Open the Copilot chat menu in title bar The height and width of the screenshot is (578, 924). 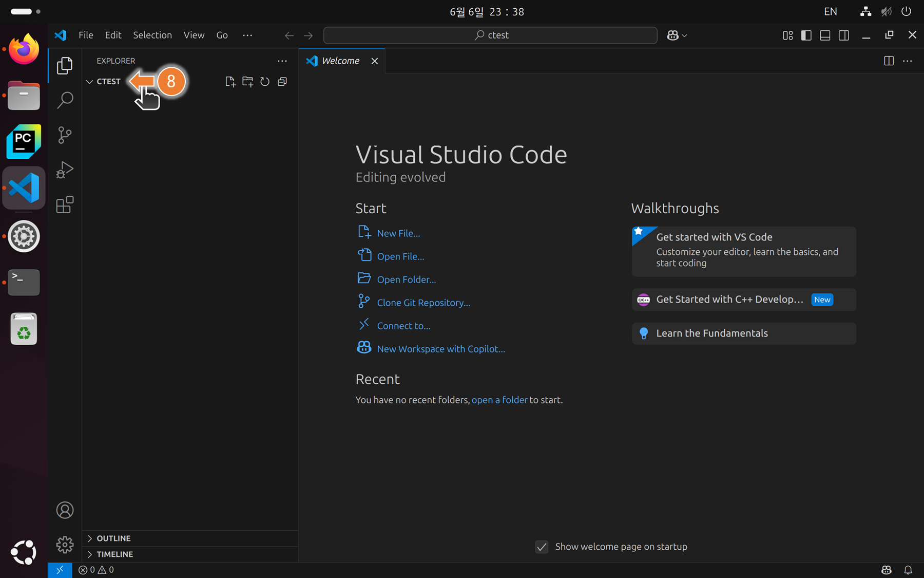[677, 35]
